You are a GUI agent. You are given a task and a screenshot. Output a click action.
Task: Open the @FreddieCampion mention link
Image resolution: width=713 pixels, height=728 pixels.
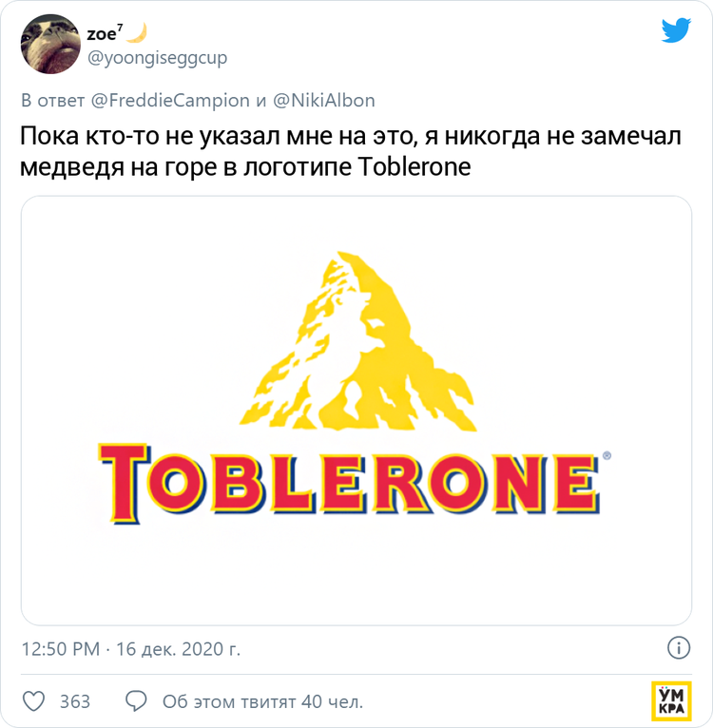tap(170, 101)
